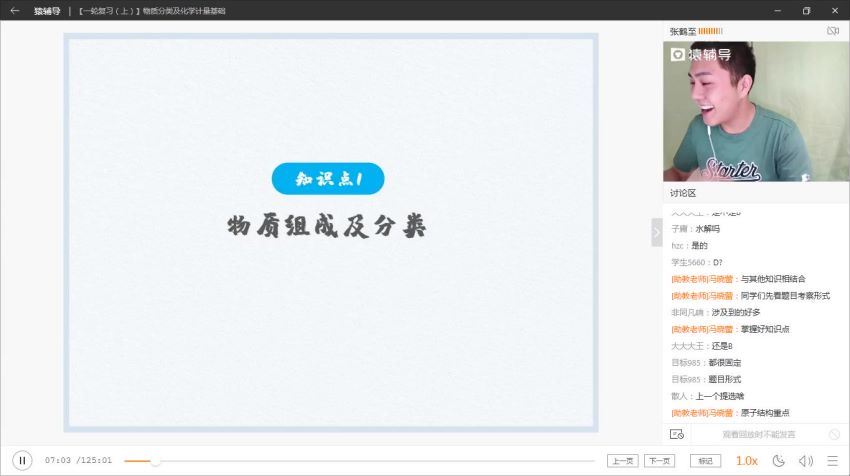Select assistant message '与其他知识相结合'

pyautogui.click(x=773, y=279)
